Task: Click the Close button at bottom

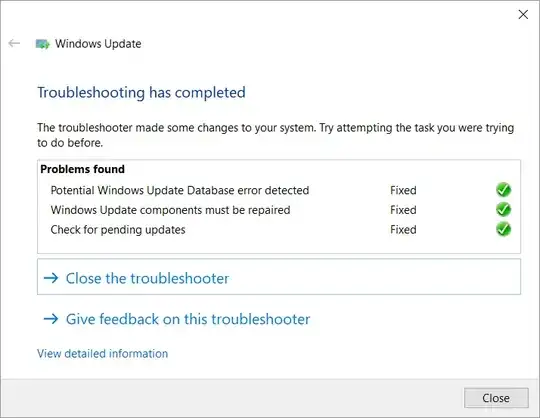Action: (x=496, y=398)
